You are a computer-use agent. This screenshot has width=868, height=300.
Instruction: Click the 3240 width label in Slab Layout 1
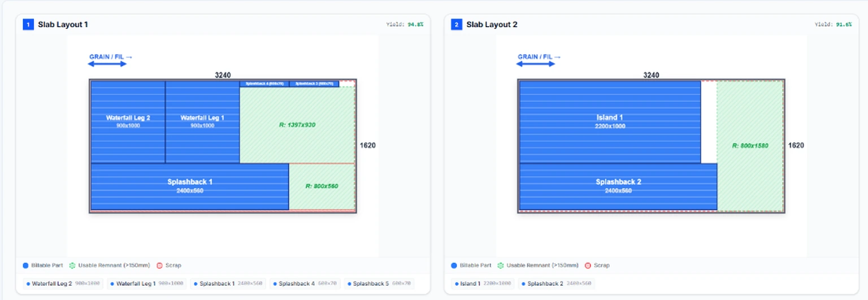223,75
